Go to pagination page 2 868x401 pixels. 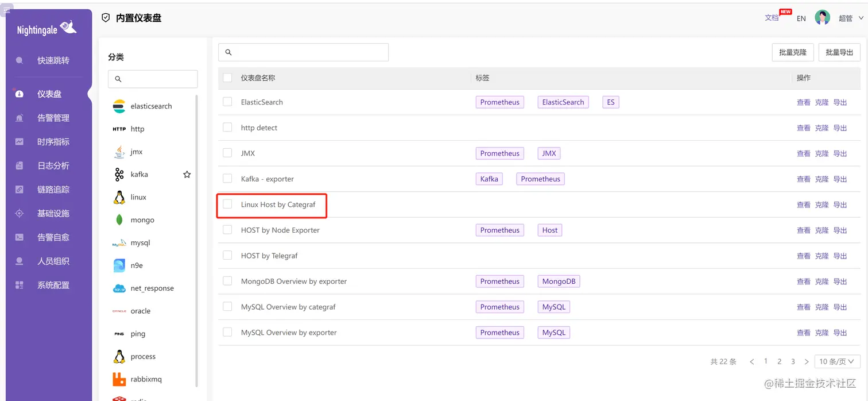780,361
